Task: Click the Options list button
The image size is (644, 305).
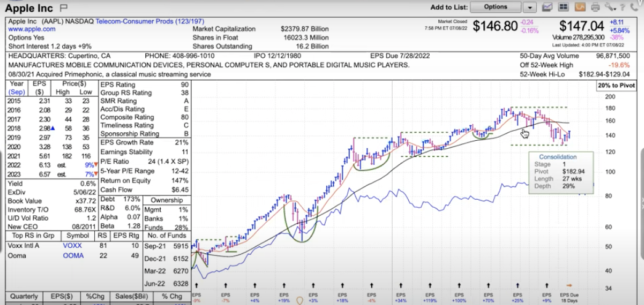Action: click(496, 7)
